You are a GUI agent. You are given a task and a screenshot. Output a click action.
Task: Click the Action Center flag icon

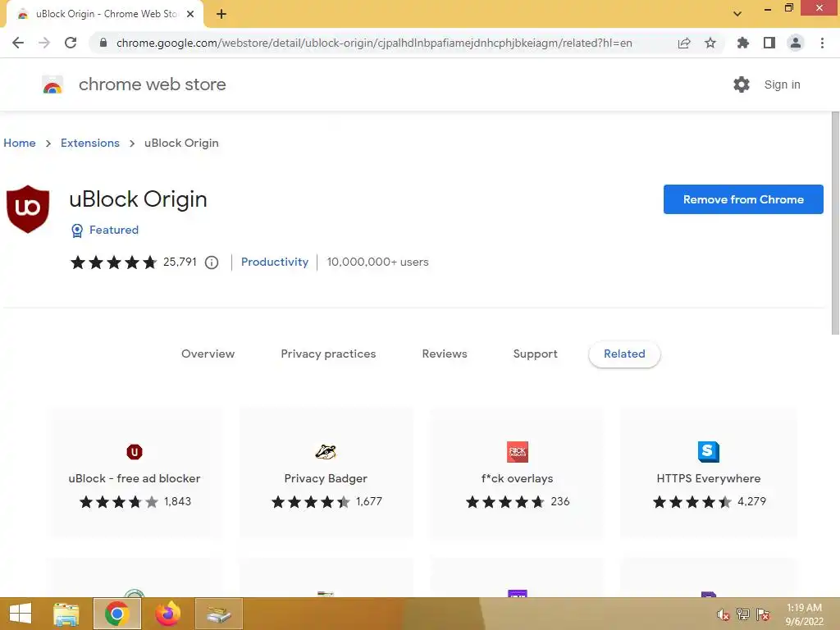763,614
